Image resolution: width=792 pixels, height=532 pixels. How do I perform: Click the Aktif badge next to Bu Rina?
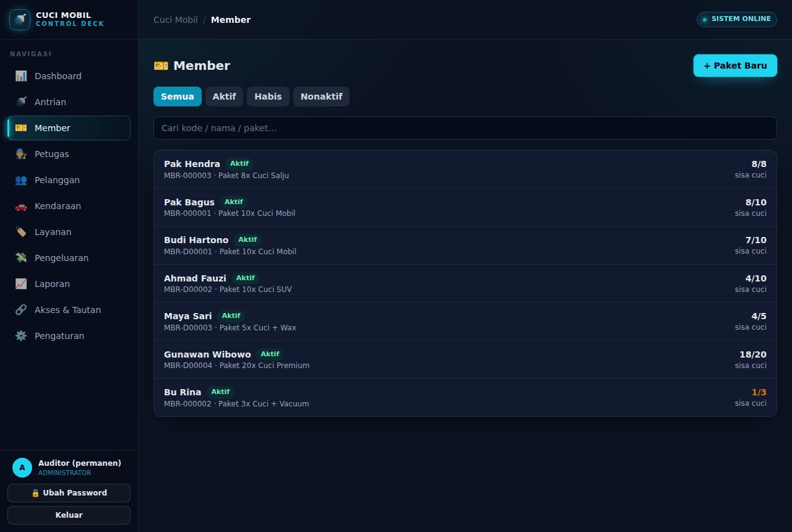pos(220,392)
